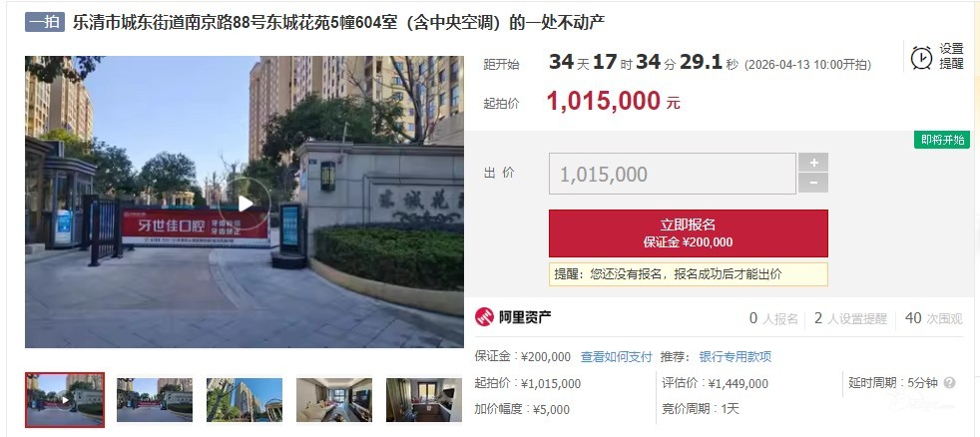Open the 查看如何支付 link
Image resolution: width=980 pixels, height=437 pixels.
pyautogui.click(x=617, y=357)
